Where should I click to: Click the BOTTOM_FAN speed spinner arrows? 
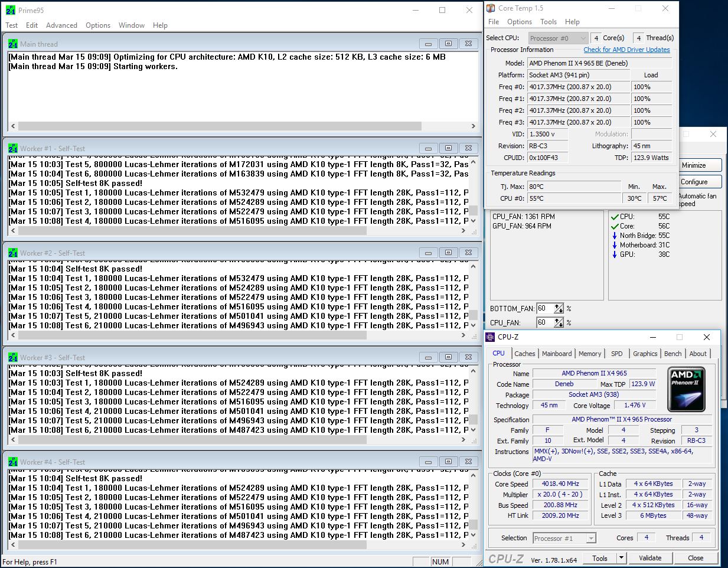559,308
